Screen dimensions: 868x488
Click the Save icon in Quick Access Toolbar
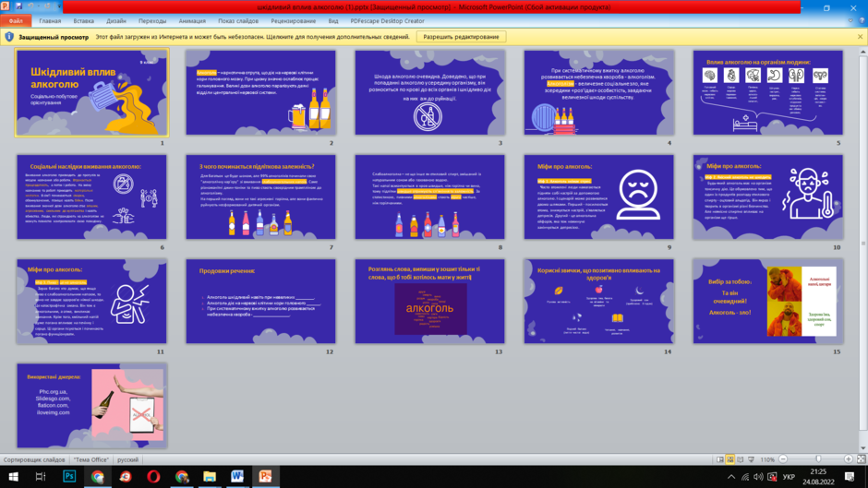[18, 6]
